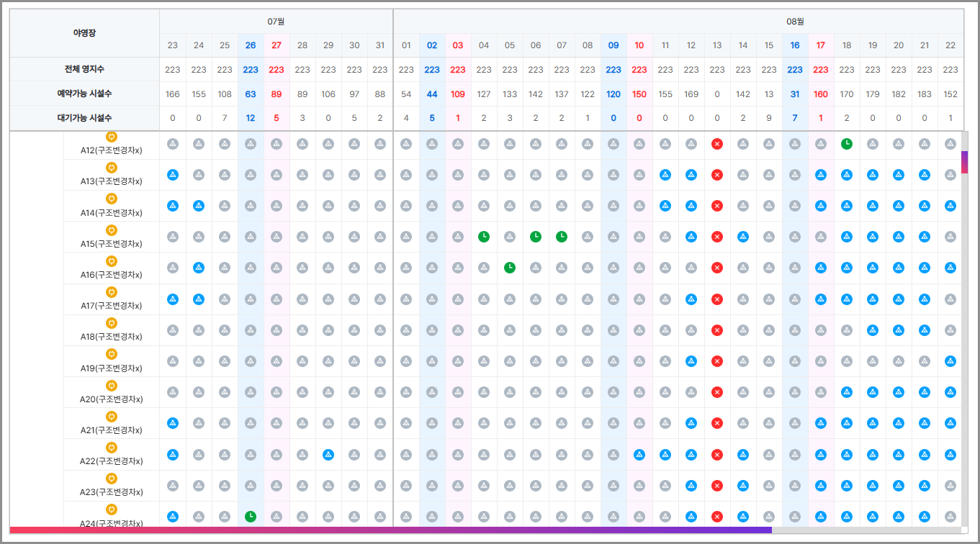Viewport: 980px width, 544px height.
Task: Select the 08월 month header
Action: [795, 22]
